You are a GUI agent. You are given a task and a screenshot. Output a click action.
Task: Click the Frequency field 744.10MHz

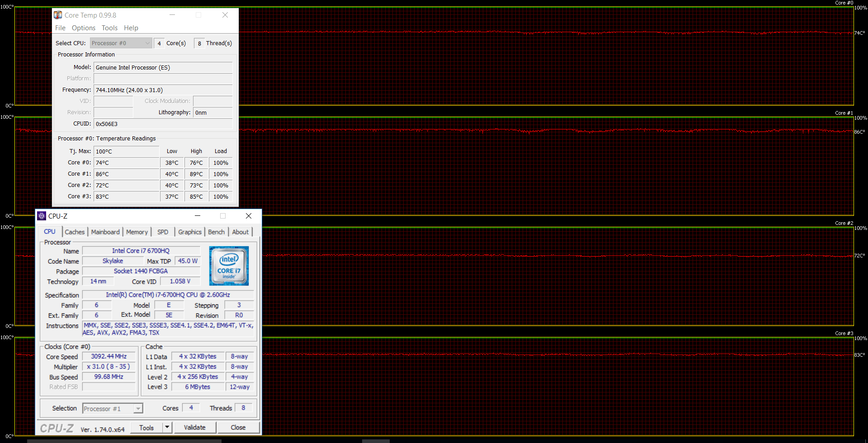[163, 90]
